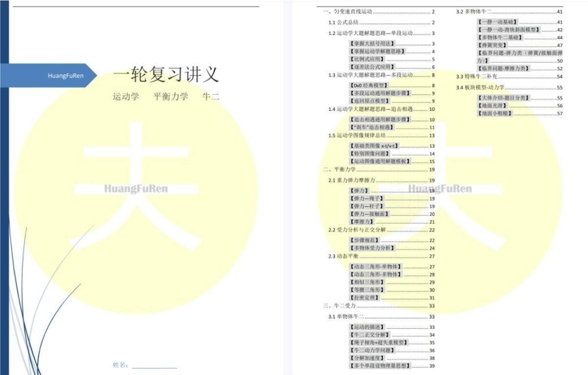Open contents entry 【追击相遇通用解题步骤】

pyautogui.click(x=392, y=120)
